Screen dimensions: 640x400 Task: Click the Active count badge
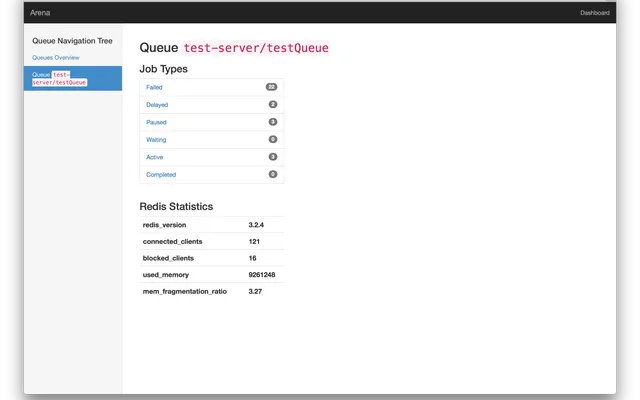(273, 157)
